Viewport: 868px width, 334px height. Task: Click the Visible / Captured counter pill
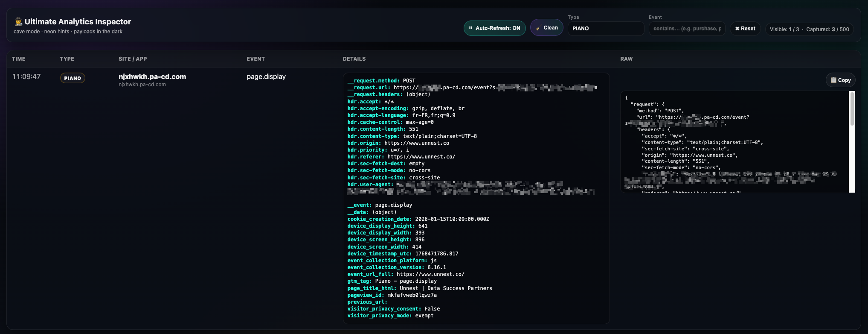[809, 29]
